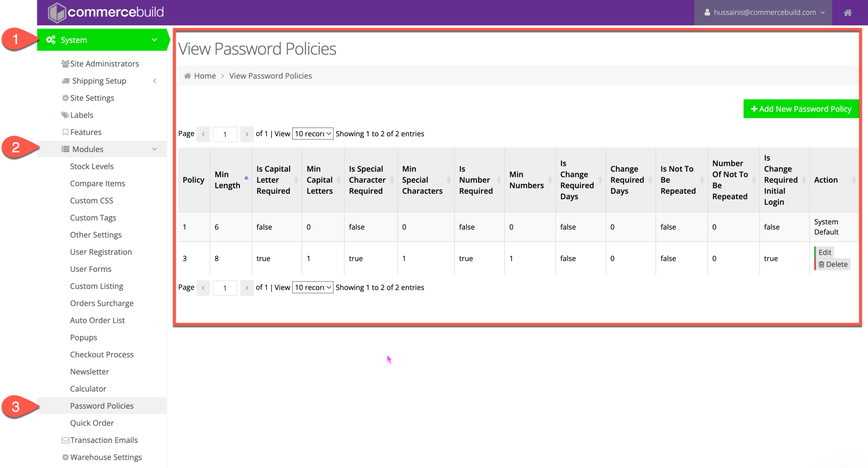Delete password policy 3
This screenshot has height=468, width=868.
point(833,265)
